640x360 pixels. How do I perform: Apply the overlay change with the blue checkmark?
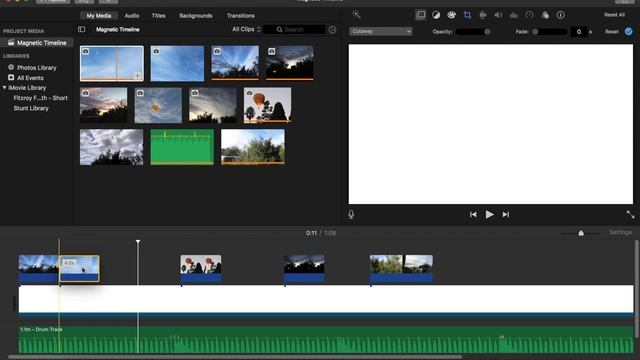[x=629, y=31]
